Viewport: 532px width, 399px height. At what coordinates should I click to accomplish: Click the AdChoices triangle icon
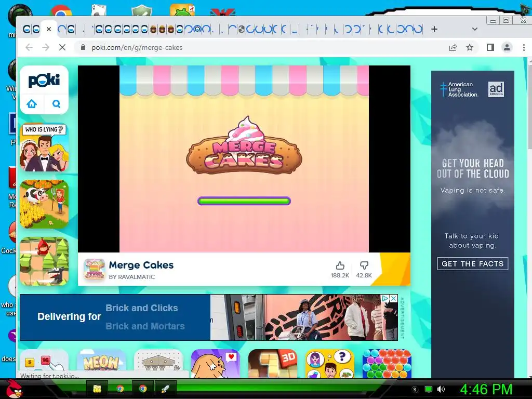coord(386,298)
